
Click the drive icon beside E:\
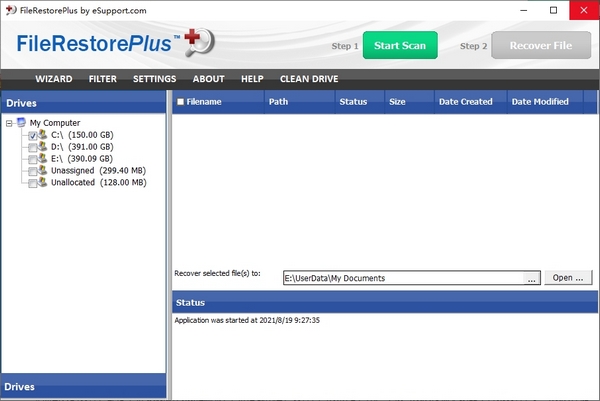click(42, 158)
